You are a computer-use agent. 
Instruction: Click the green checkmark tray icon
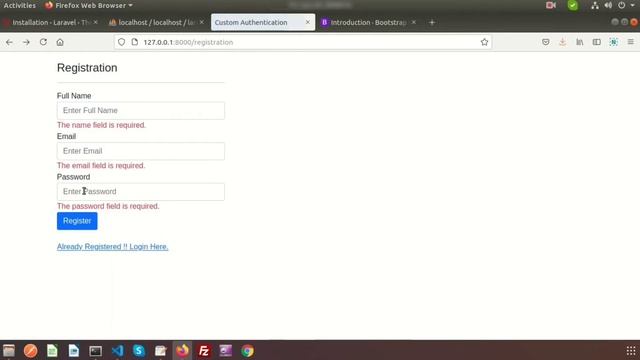(x=573, y=5)
